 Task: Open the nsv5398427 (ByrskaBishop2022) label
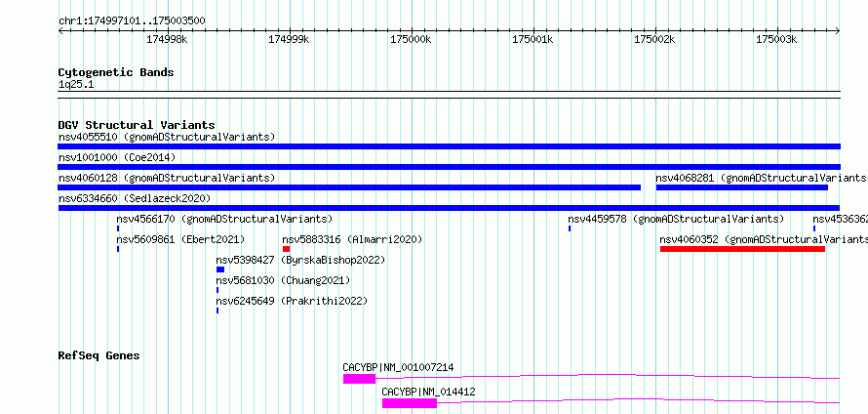tap(300, 260)
